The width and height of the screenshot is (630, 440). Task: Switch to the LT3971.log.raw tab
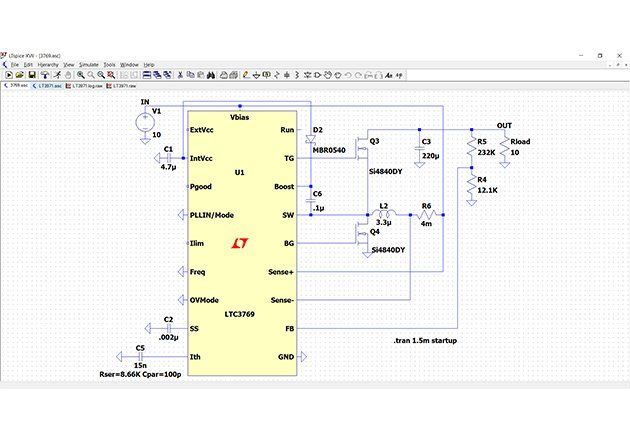88,86
